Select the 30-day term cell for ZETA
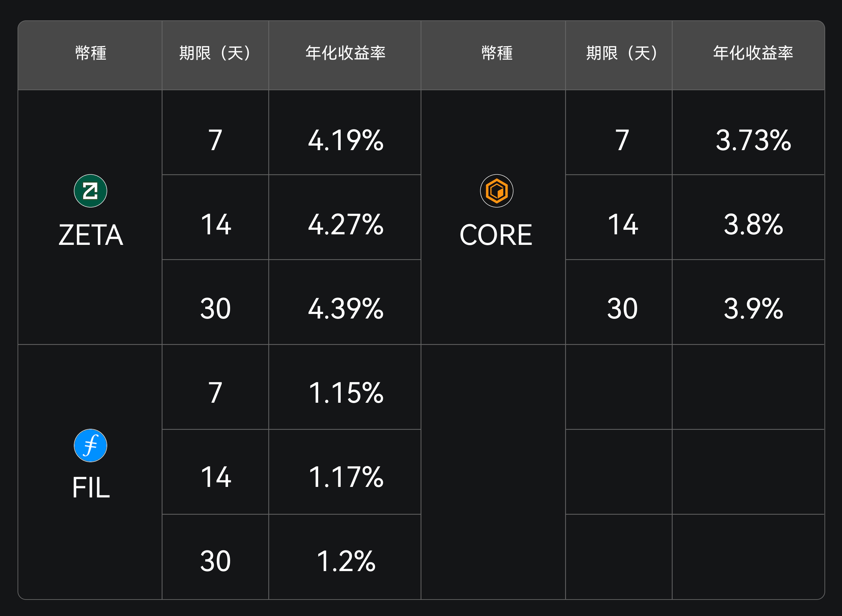 pyautogui.click(x=215, y=309)
